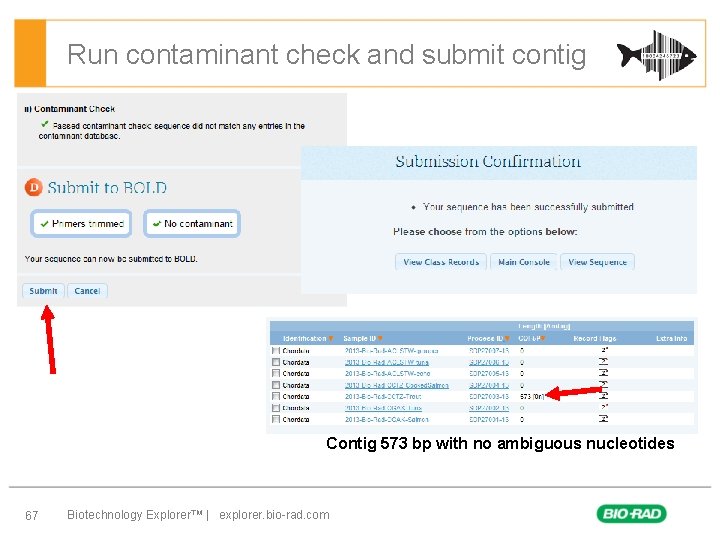
Task: Open process ID SDP27004-13
Action: click(489, 385)
